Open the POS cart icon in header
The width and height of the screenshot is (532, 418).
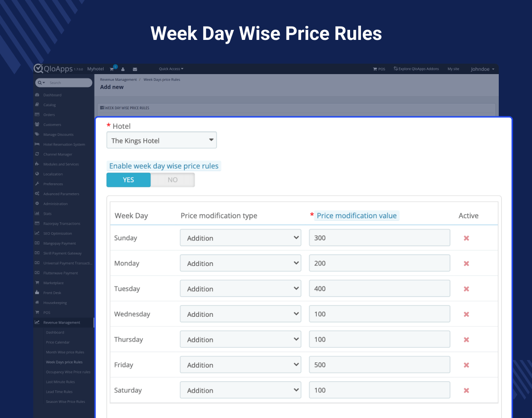tap(375, 69)
